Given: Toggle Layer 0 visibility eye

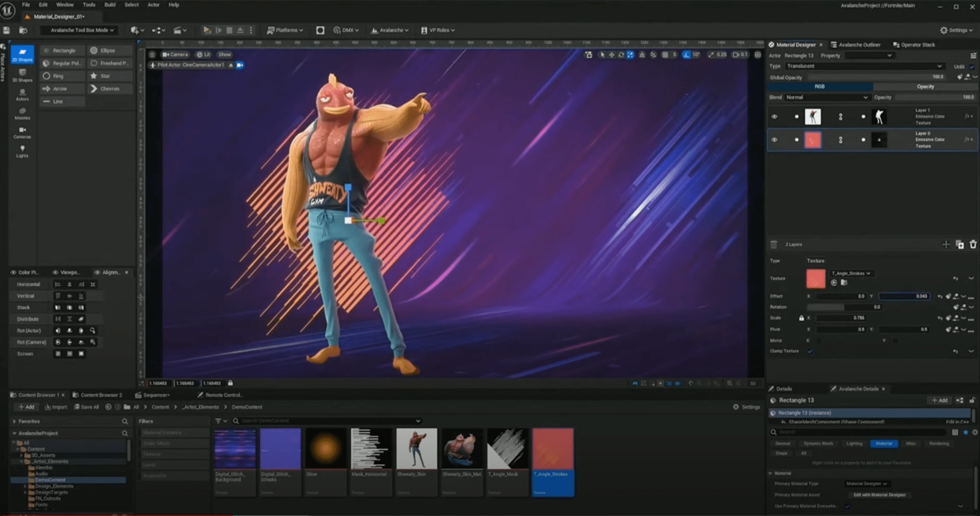Looking at the screenshot, I should pos(774,140).
